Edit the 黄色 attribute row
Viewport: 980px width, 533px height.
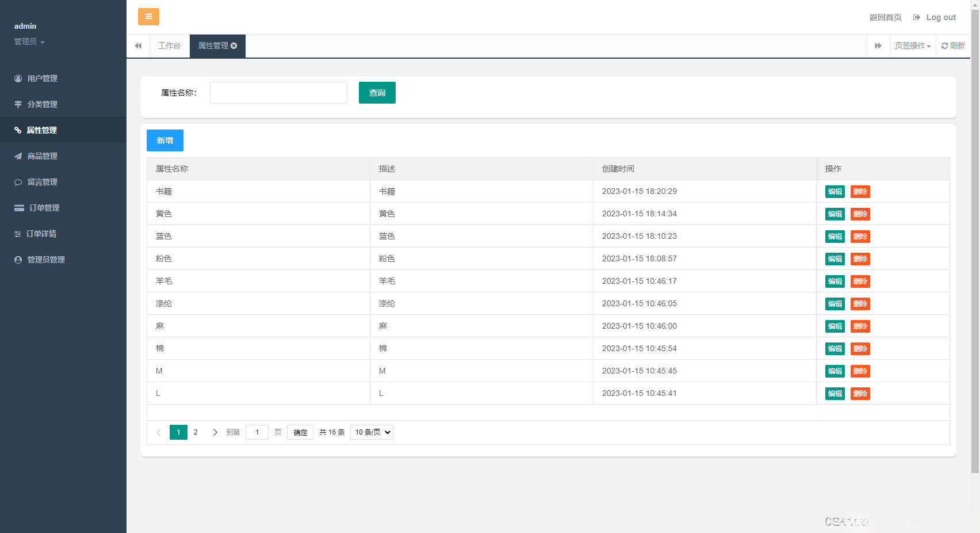click(835, 214)
